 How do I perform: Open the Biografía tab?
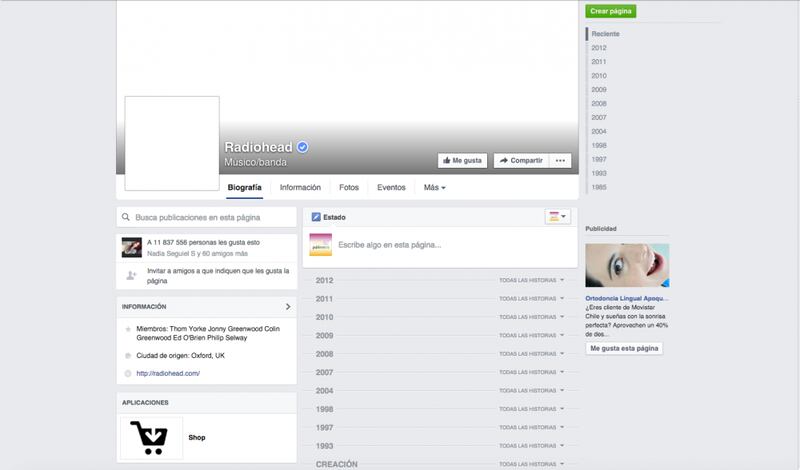[244, 187]
